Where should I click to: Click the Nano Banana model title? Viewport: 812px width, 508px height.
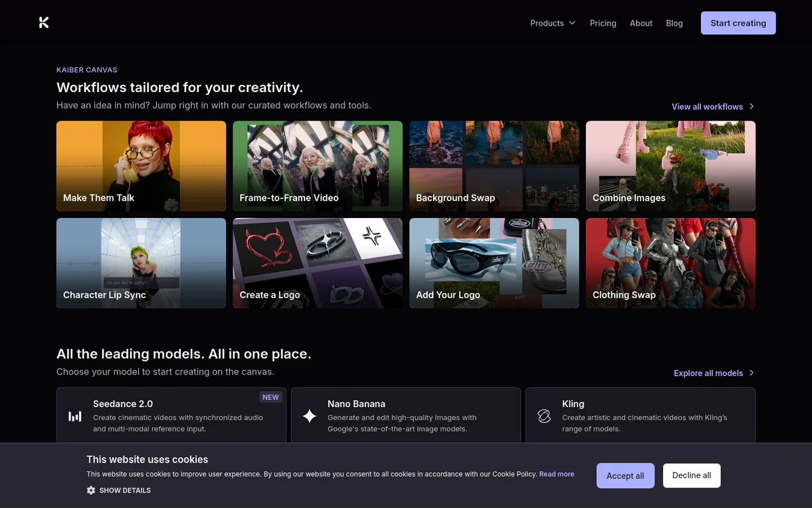point(357,404)
